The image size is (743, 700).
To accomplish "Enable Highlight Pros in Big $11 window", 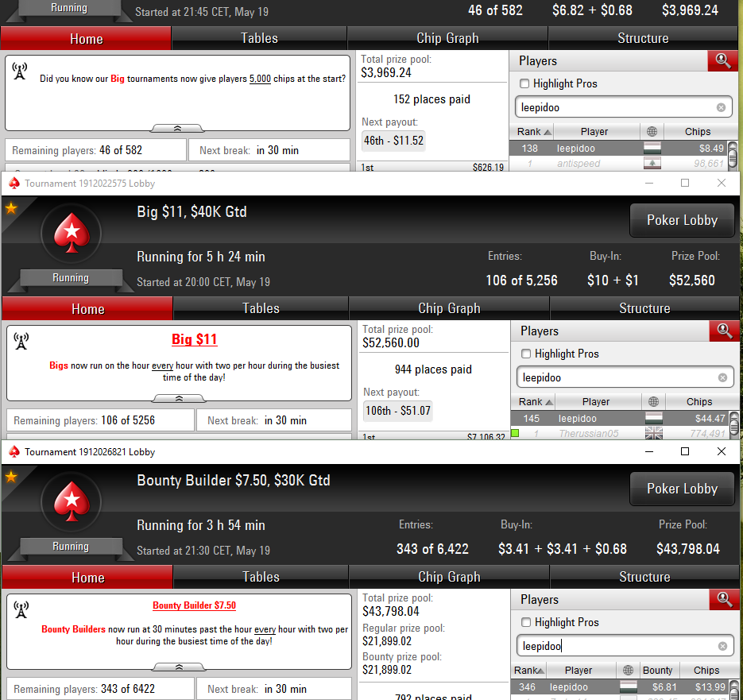I will [525, 354].
